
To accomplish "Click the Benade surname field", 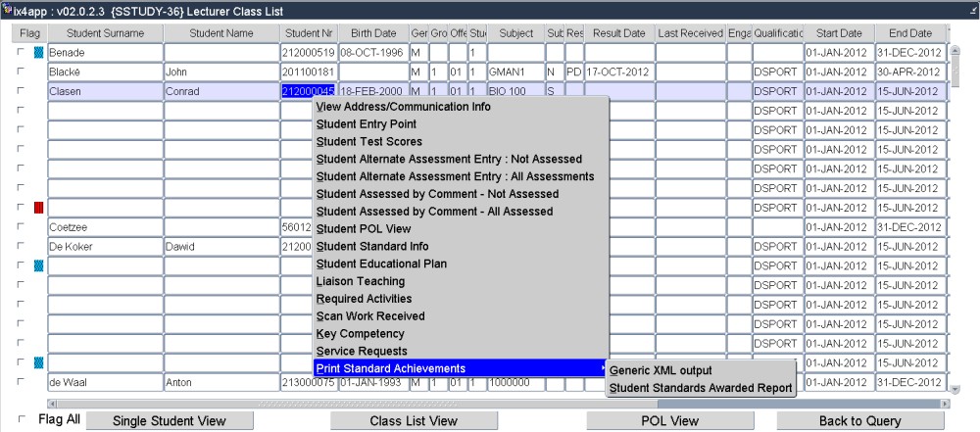I will (x=105, y=53).
